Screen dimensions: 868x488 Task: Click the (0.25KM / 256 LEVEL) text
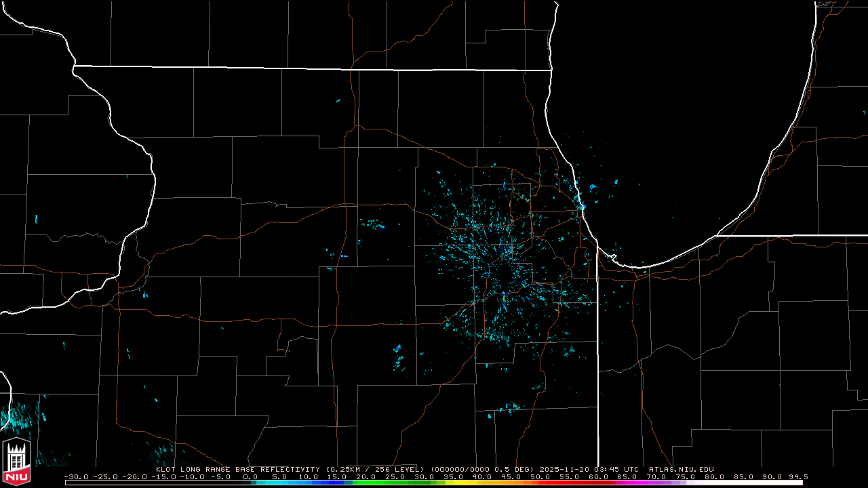375,469
